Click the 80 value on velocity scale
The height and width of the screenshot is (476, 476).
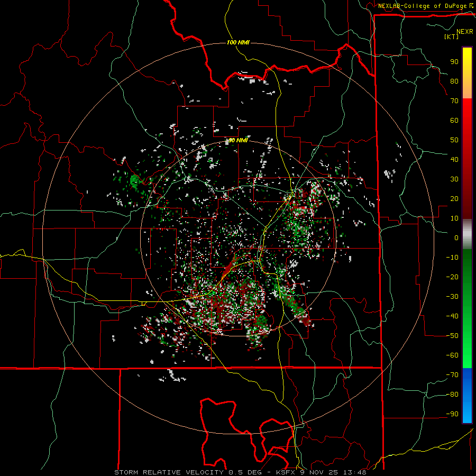(x=454, y=81)
